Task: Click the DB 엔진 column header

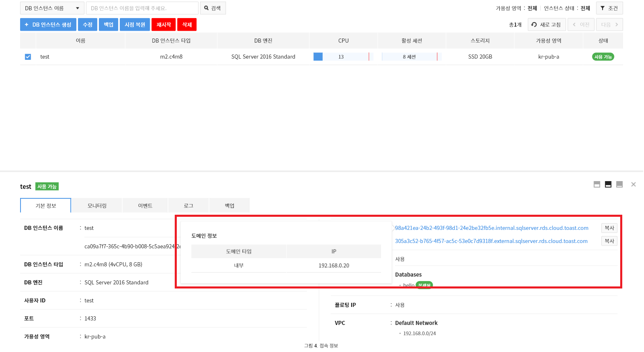Action: (263, 41)
